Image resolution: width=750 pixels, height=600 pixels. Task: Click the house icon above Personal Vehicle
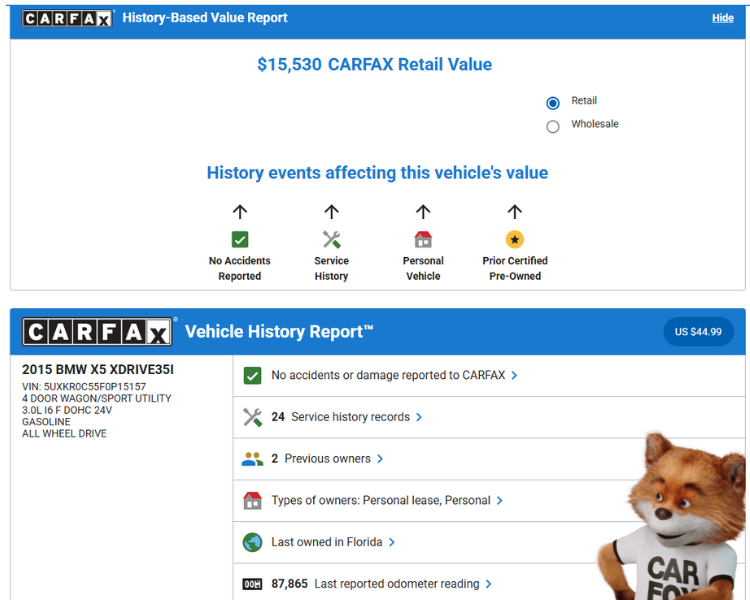(423, 239)
